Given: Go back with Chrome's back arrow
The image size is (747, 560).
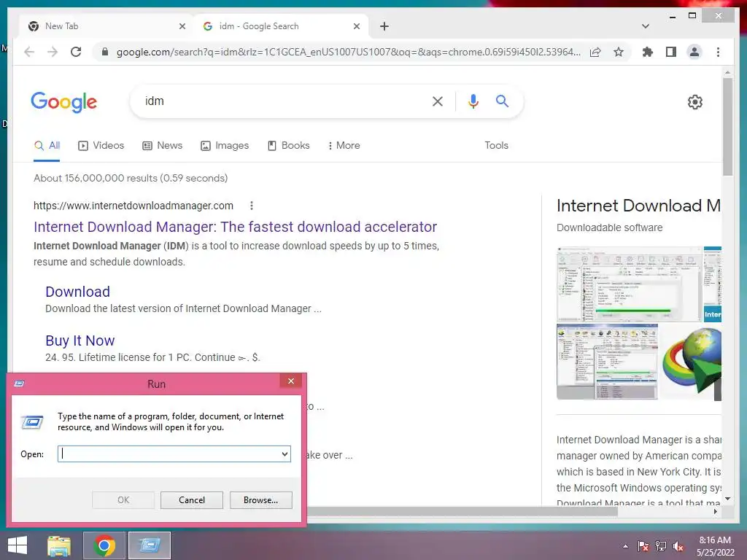Looking at the screenshot, I should point(29,52).
